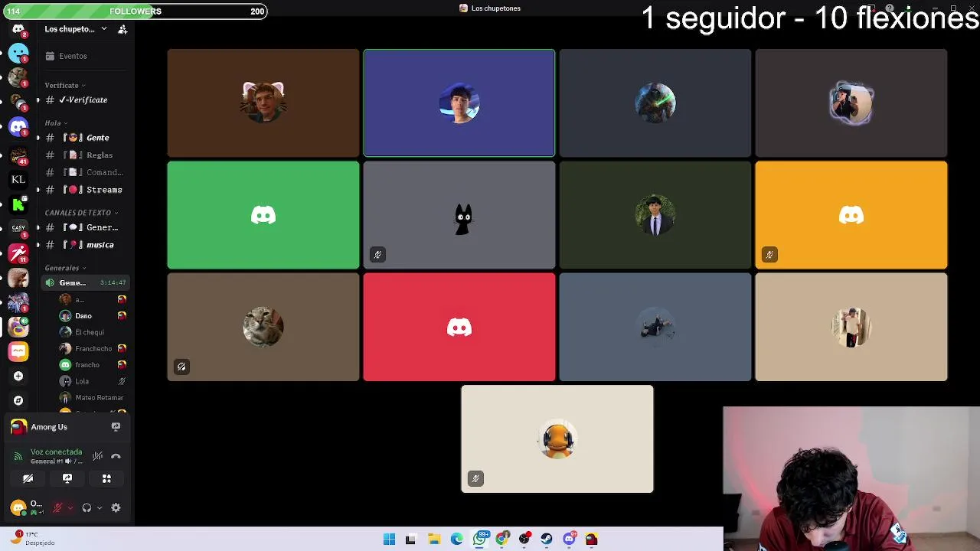Click the Among Us screen share icon
This screenshot has height=551, width=980.
(x=116, y=427)
